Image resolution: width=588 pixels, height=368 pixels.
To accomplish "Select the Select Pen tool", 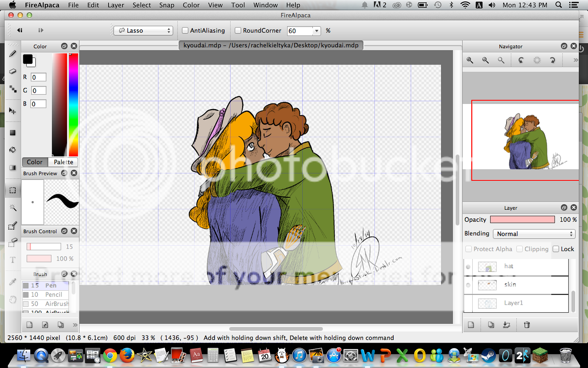I will 13,226.
